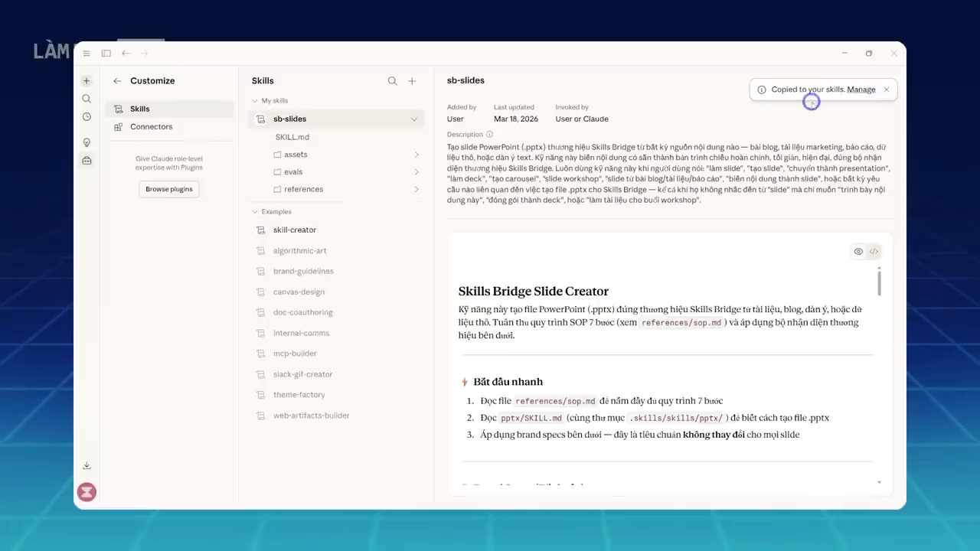Image resolution: width=980 pixels, height=551 pixels.
Task: Collapse the sb-slides skill chevron
Action: coord(414,119)
